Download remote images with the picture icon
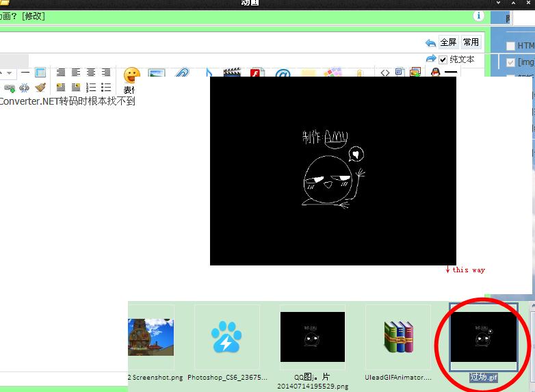The width and height of the screenshot is (535, 392). [x=415, y=72]
